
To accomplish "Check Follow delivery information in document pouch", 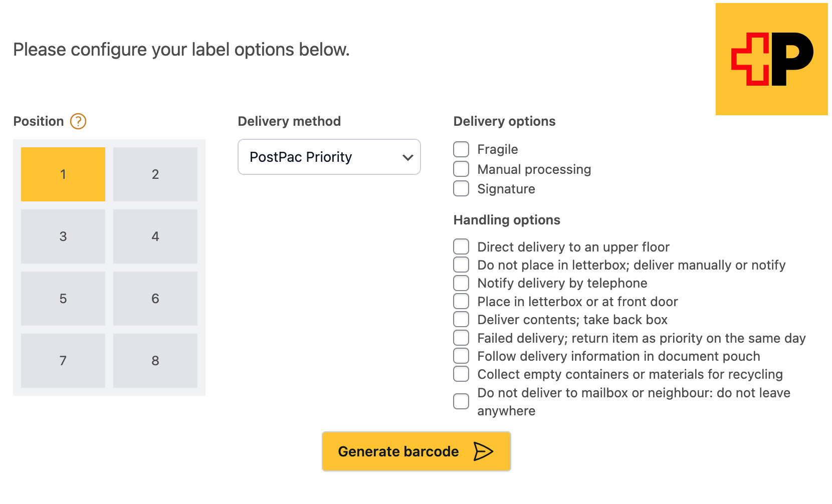I will 461,356.
